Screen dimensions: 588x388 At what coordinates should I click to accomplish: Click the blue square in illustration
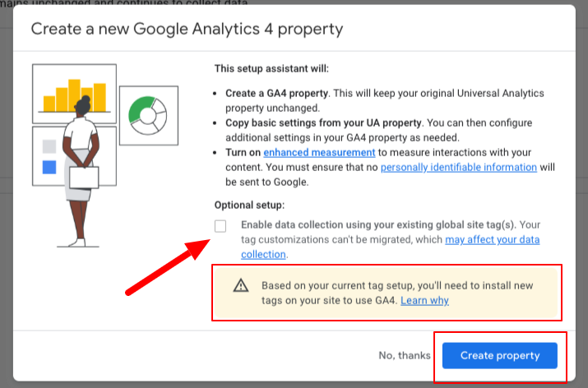click(49, 167)
